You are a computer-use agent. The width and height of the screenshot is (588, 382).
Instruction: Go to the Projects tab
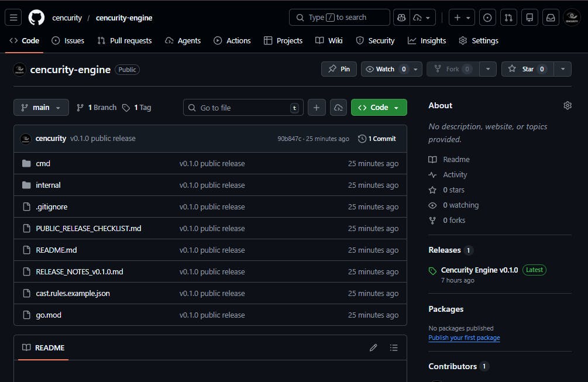pyautogui.click(x=283, y=40)
